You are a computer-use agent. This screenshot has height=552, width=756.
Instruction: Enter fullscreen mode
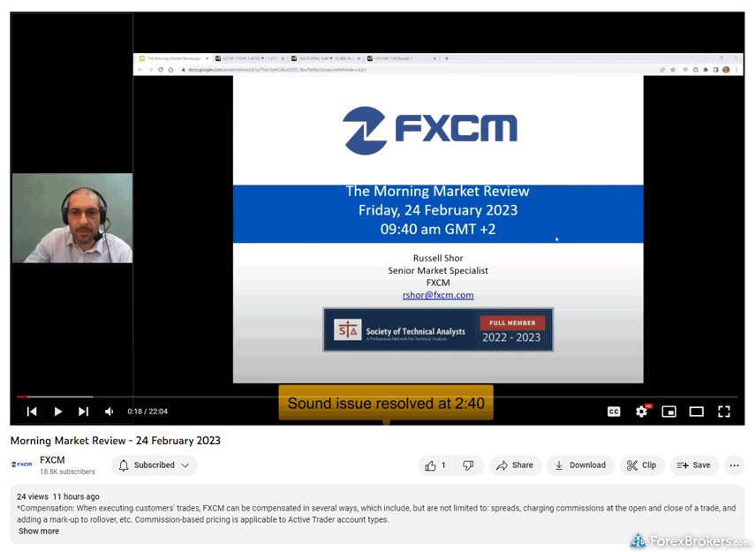(723, 412)
